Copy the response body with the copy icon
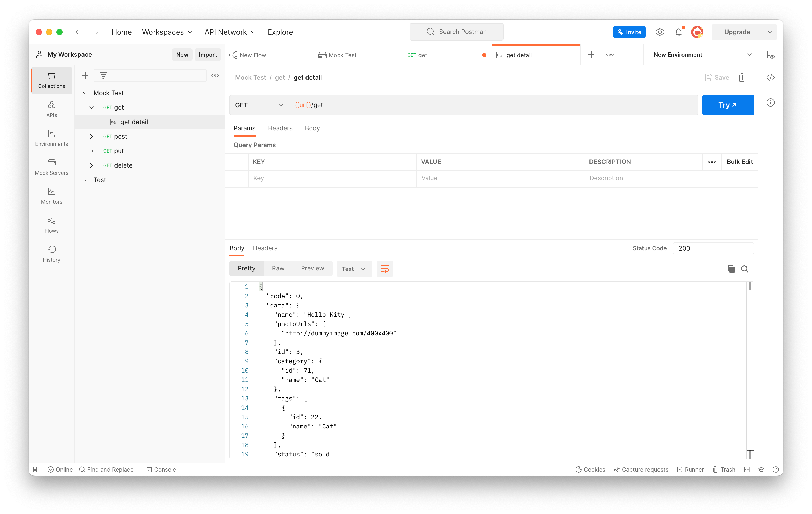The height and width of the screenshot is (514, 812). point(731,269)
